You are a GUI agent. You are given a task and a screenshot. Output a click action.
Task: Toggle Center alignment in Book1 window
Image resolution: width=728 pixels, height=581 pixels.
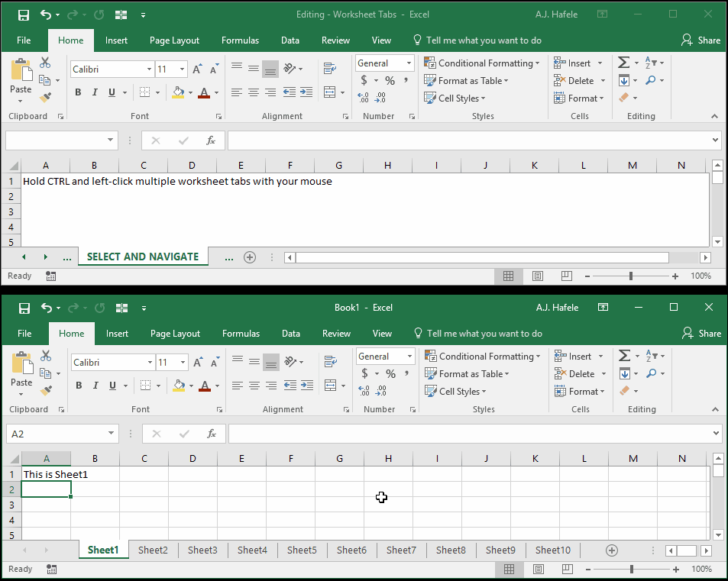click(x=254, y=385)
